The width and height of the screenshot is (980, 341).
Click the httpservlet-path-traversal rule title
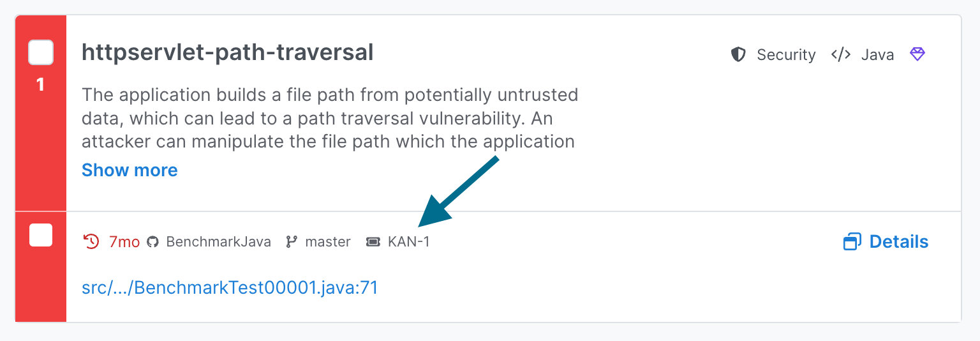(227, 52)
